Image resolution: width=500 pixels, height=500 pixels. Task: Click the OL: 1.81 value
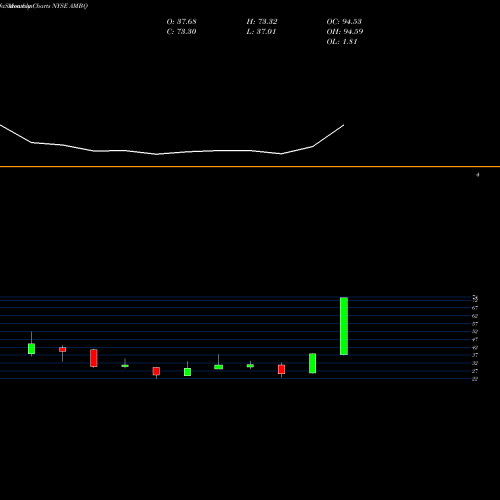[x=342, y=41]
